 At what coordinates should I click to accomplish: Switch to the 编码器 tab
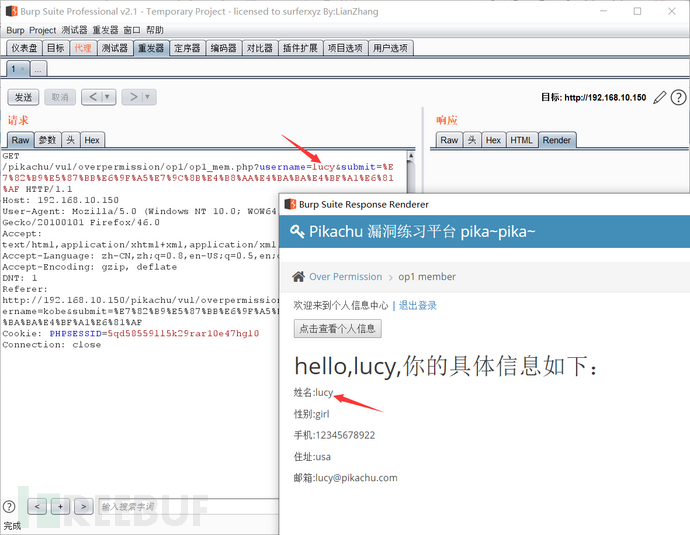[x=224, y=48]
